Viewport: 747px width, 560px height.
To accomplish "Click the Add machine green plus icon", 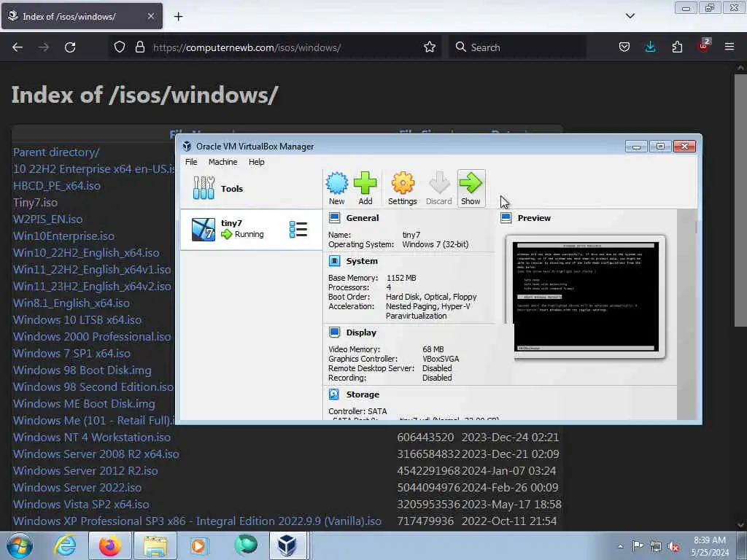I will [365, 183].
